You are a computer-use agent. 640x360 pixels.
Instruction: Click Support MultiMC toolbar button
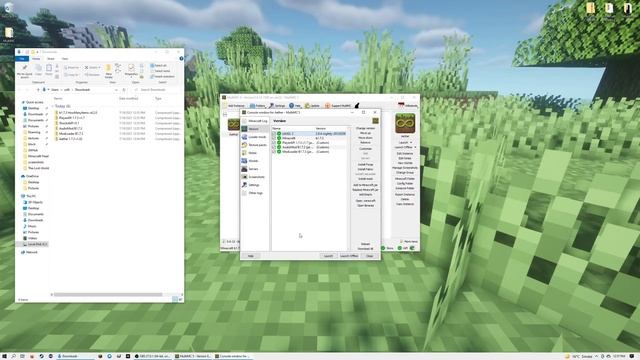point(338,106)
